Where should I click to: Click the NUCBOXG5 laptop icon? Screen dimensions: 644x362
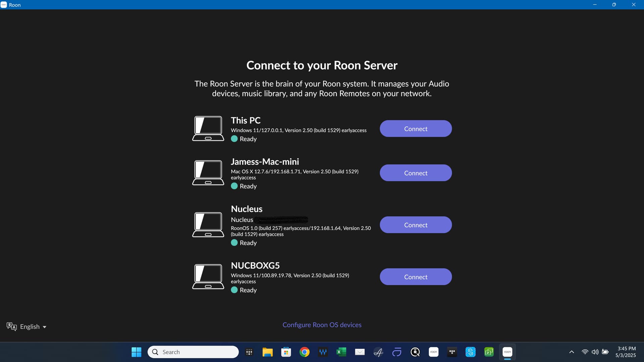(x=208, y=277)
